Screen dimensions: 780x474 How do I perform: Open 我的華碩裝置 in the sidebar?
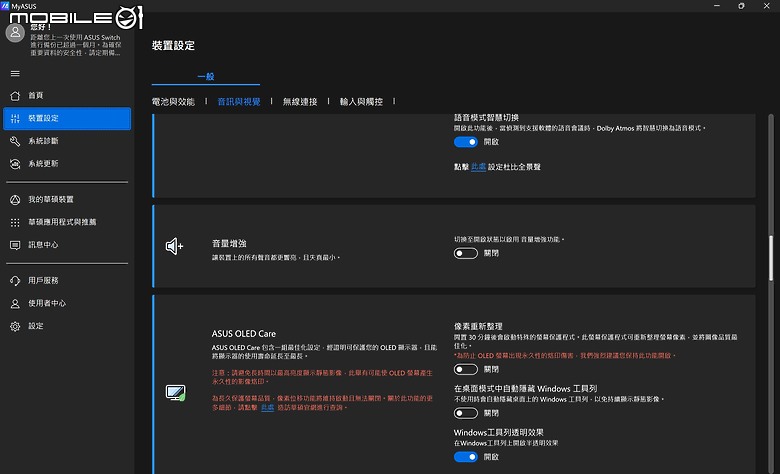point(67,199)
